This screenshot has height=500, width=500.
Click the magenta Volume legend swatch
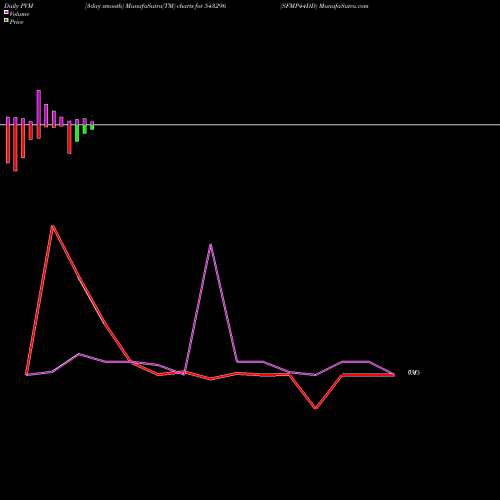pos(6,12)
